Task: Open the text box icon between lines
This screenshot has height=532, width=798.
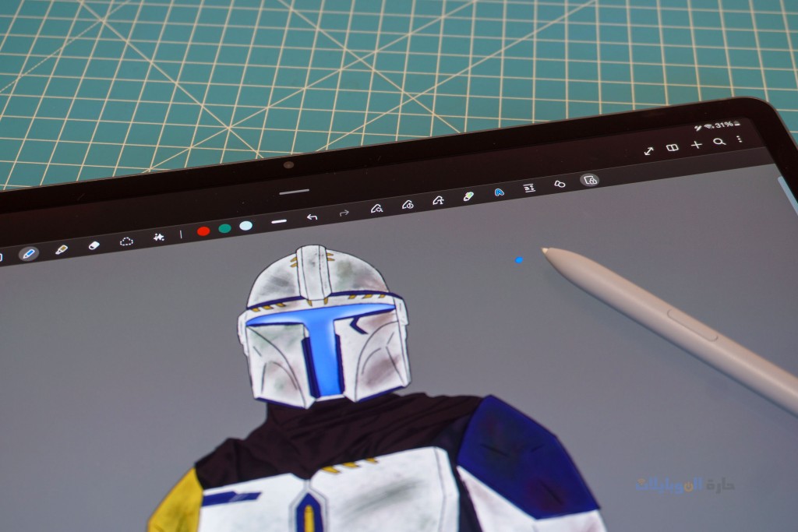Action: coord(529,188)
